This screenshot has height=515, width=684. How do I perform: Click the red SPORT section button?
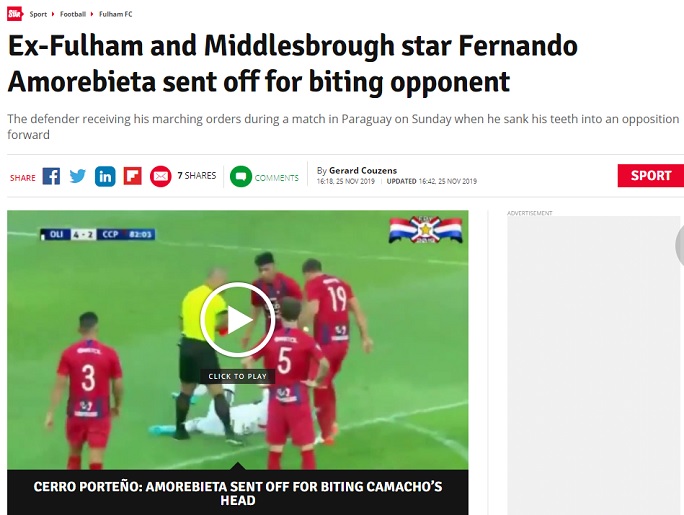[x=651, y=176]
